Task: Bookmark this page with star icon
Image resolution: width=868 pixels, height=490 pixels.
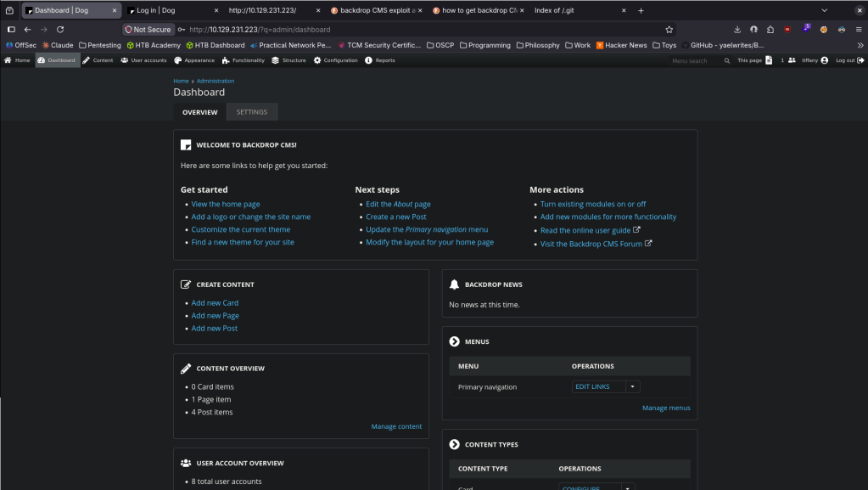Action: click(669, 30)
